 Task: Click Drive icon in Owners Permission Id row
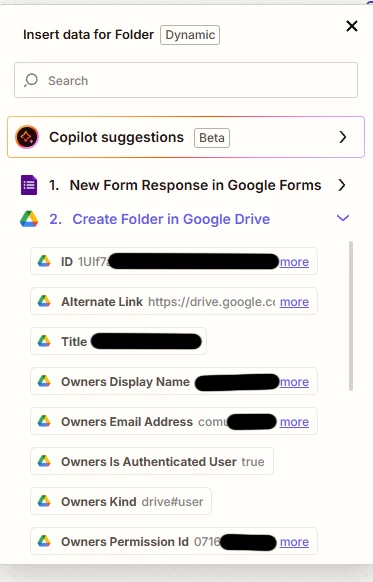click(44, 541)
